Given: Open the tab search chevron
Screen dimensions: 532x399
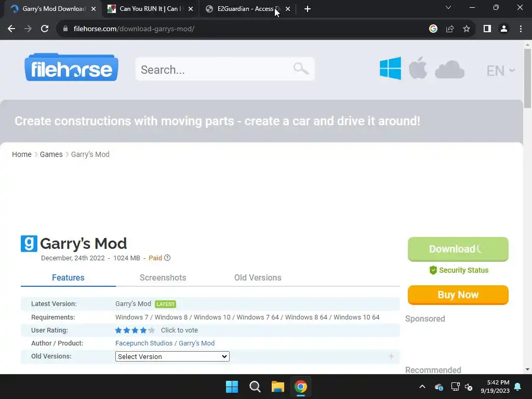Looking at the screenshot, I should [448, 7].
